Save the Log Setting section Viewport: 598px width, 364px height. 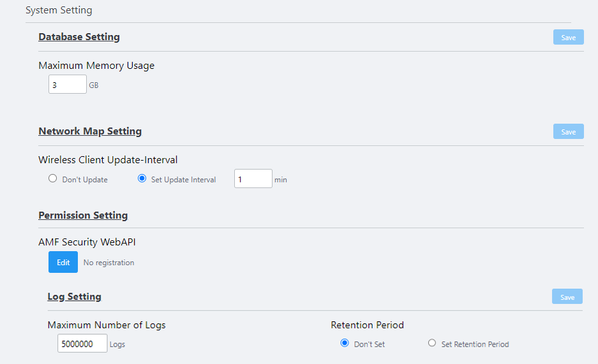tap(567, 297)
